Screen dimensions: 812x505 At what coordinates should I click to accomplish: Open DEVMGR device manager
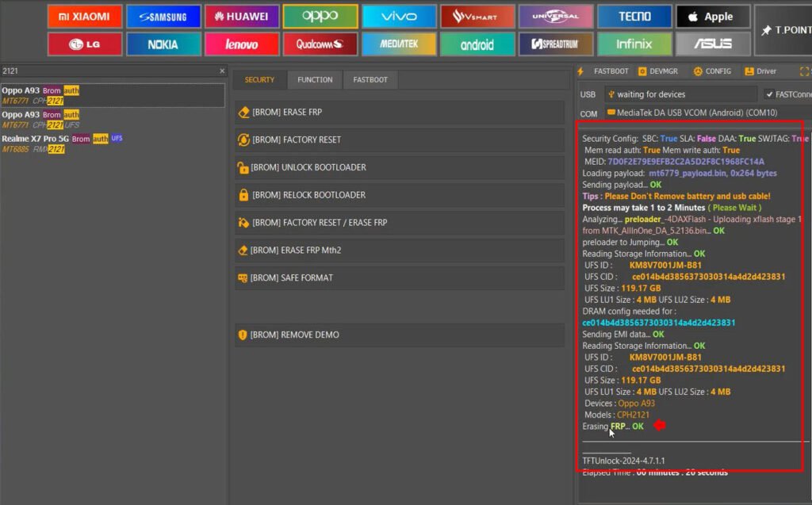[658, 71]
